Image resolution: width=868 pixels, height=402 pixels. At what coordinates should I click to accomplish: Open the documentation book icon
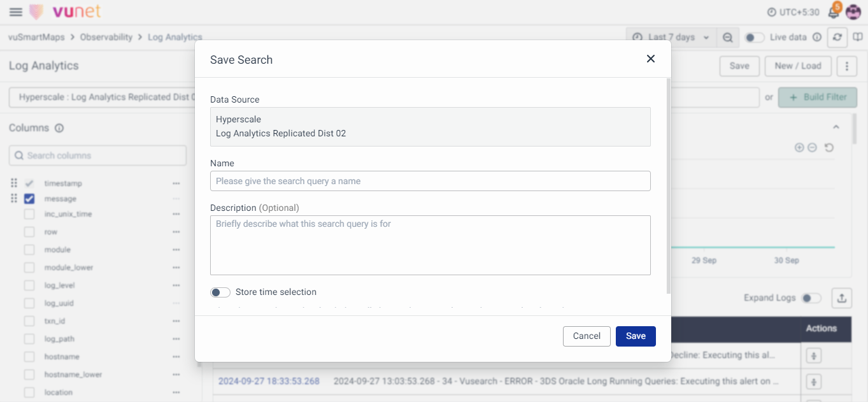(857, 38)
